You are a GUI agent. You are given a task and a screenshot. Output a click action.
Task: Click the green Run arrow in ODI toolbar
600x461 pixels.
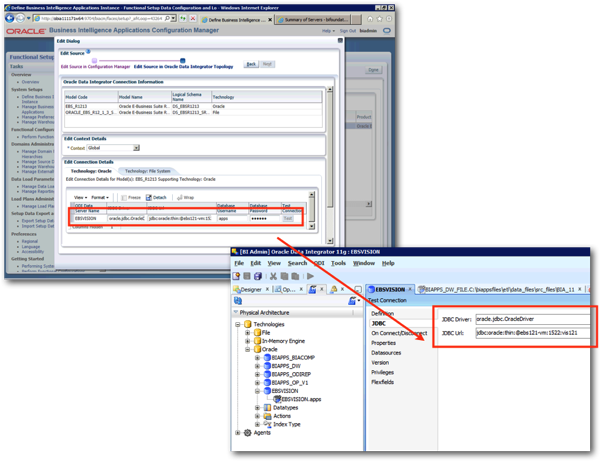[x=310, y=276]
